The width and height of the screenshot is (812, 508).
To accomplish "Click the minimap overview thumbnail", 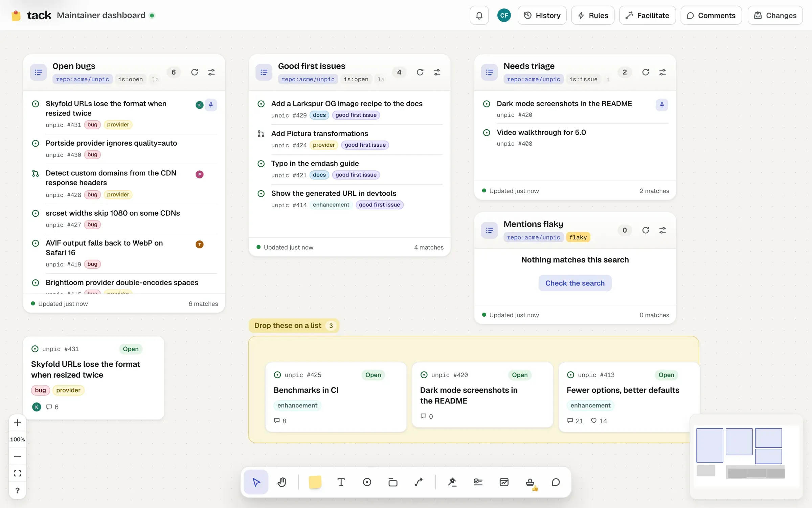I will pos(746,456).
